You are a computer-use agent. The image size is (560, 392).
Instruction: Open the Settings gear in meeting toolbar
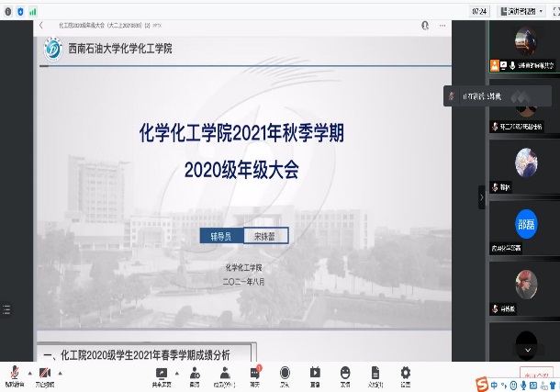pos(405,372)
